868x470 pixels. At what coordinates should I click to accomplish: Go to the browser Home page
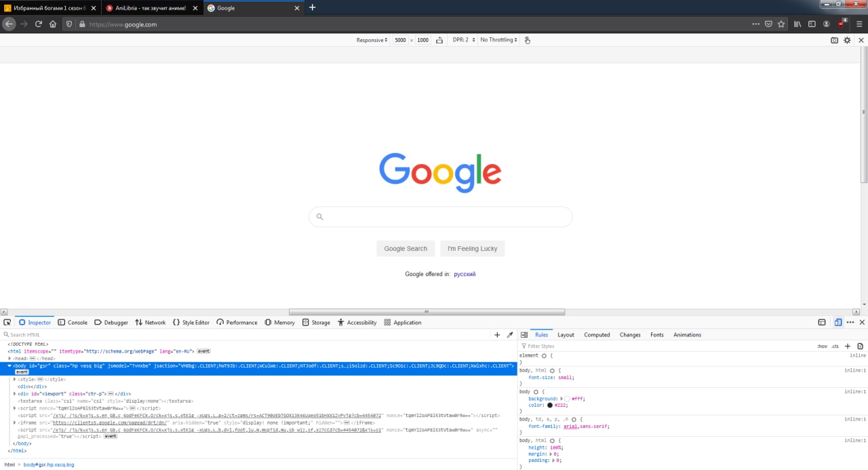(x=53, y=24)
